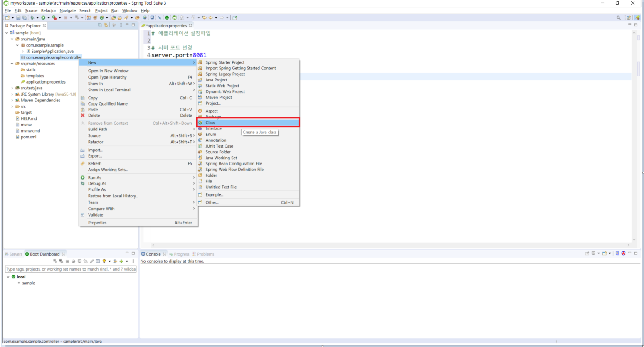
Task: Click the New Java Class icon in the toolbar
Action: pos(102,17)
